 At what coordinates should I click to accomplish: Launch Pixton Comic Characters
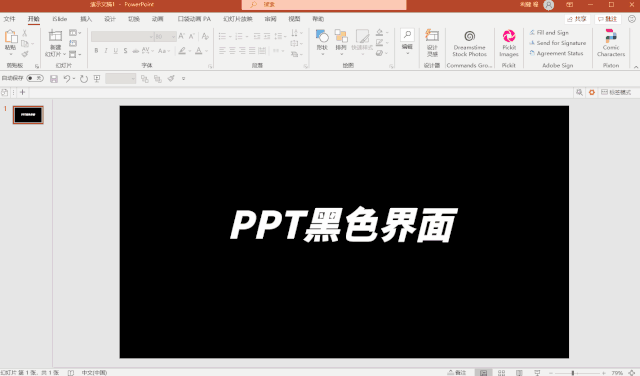point(611,43)
